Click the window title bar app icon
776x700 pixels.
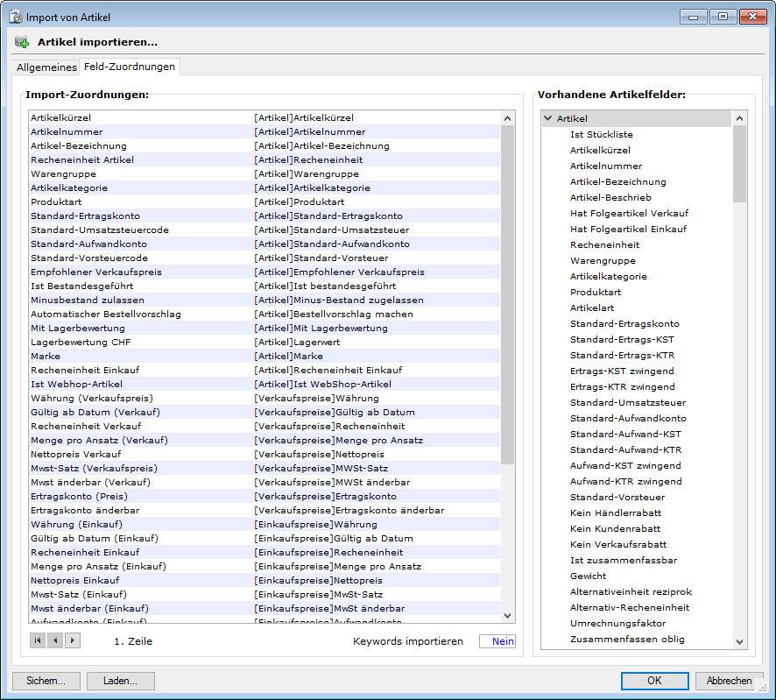click(x=14, y=17)
